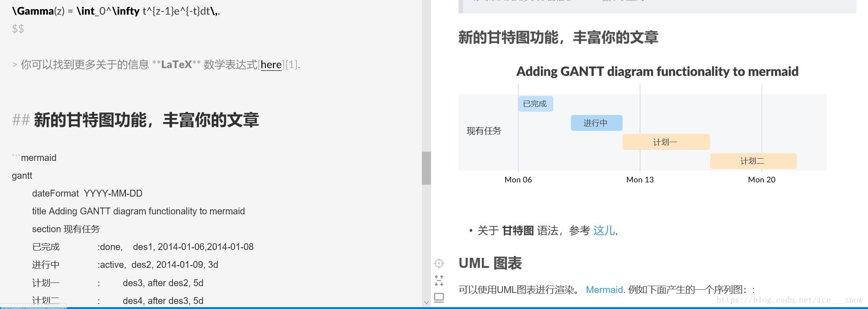
Task: Click the 'UML 图表' heading
Action: click(490, 263)
